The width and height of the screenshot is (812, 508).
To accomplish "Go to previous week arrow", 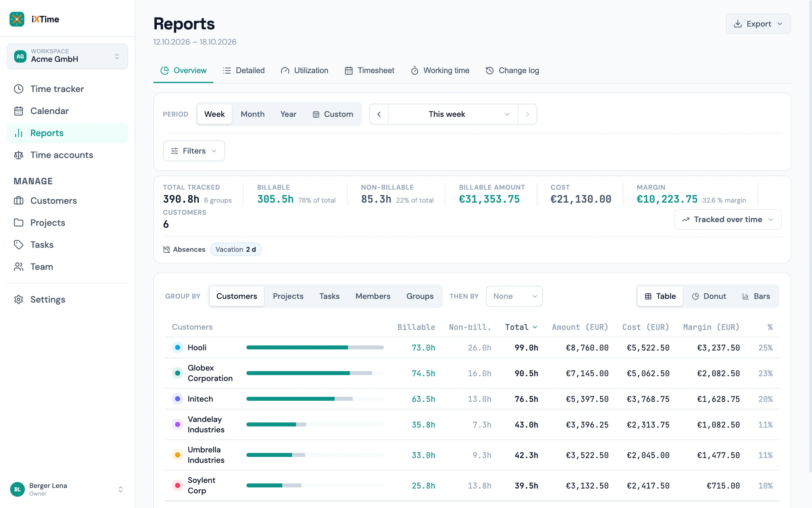I will tap(379, 114).
